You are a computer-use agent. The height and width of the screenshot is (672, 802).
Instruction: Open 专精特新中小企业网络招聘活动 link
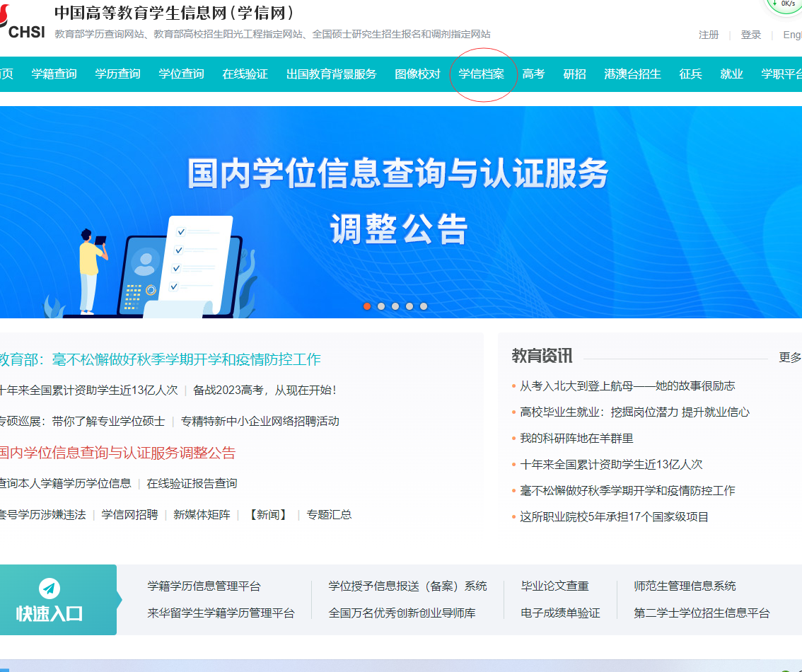coord(260,422)
